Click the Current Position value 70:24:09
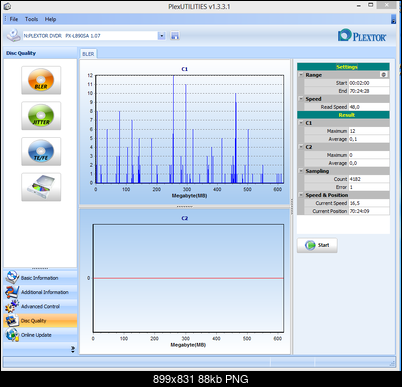402x387 pixels. tap(369, 211)
